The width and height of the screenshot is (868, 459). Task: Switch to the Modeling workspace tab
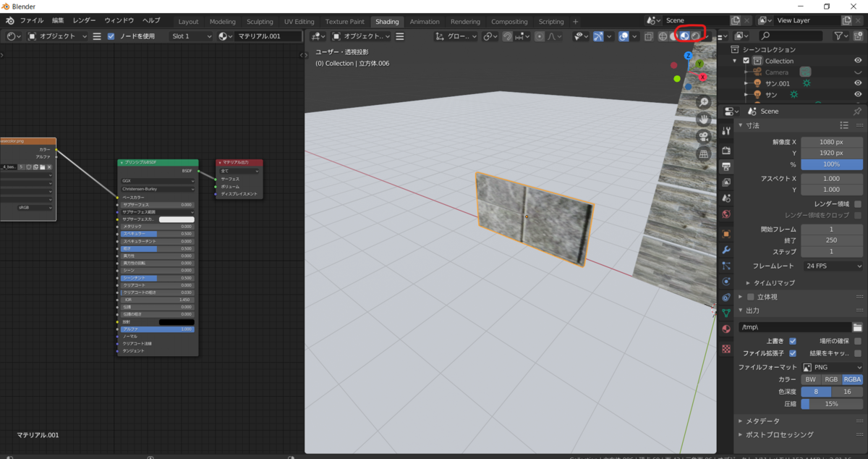[222, 22]
